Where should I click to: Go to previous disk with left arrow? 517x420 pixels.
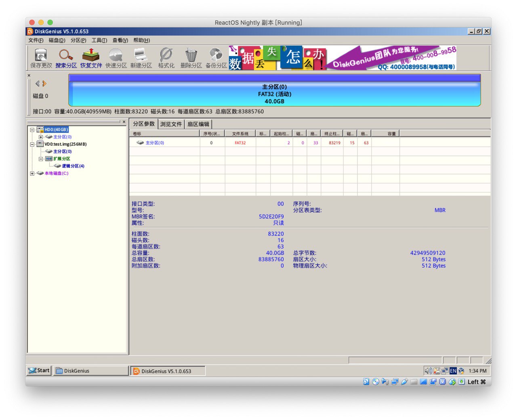click(37, 84)
